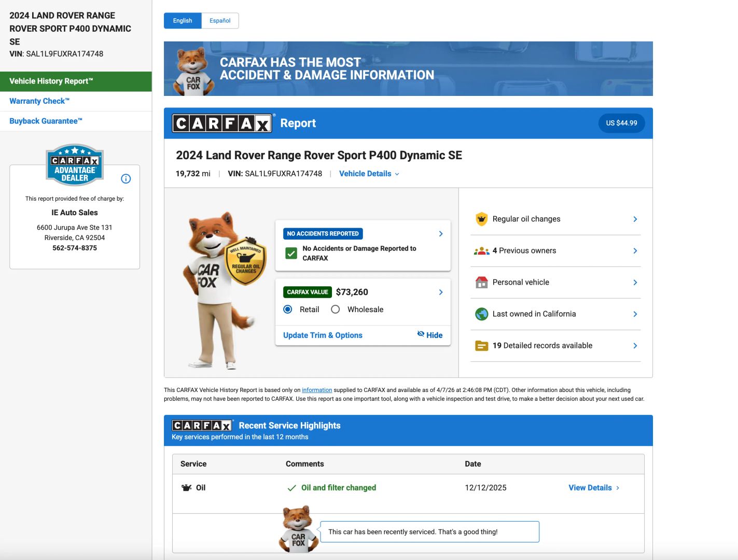Image resolution: width=738 pixels, height=560 pixels.
Task: Open 19 Detailed records available arrow
Action: [635, 346]
